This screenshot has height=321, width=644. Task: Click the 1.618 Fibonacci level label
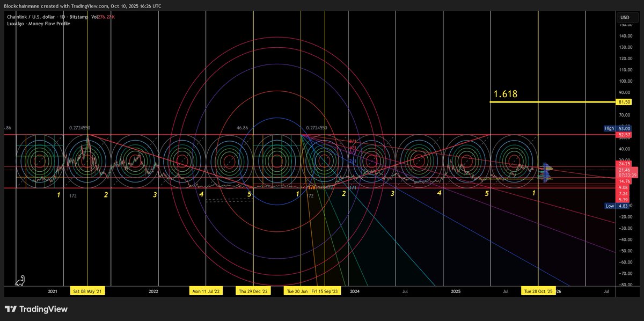pyautogui.click(x=506, y=94)
